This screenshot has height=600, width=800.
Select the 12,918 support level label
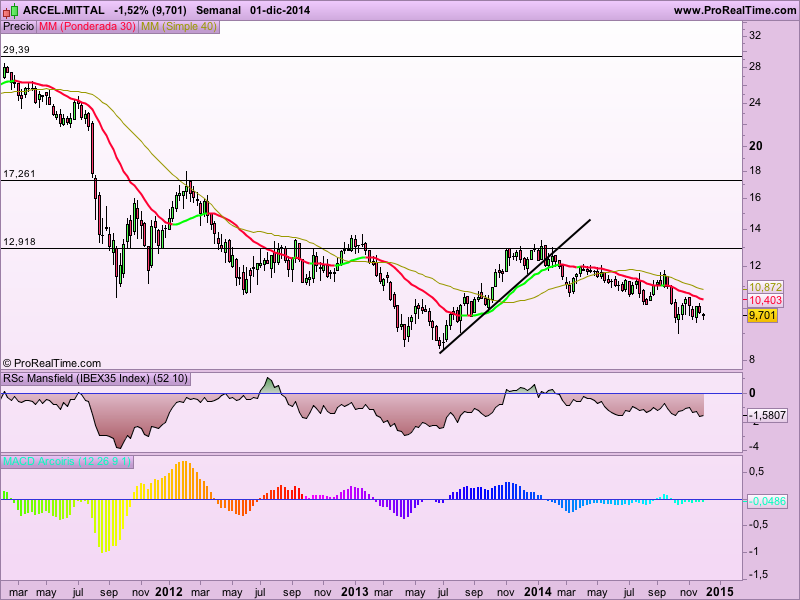click(x=19, y=242)
